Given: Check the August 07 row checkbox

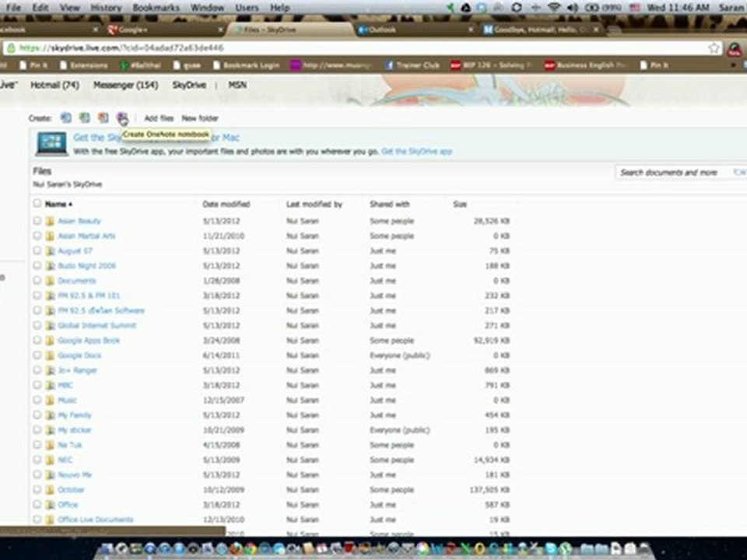Looking at the screenshot, I should (x=37, y=250).
